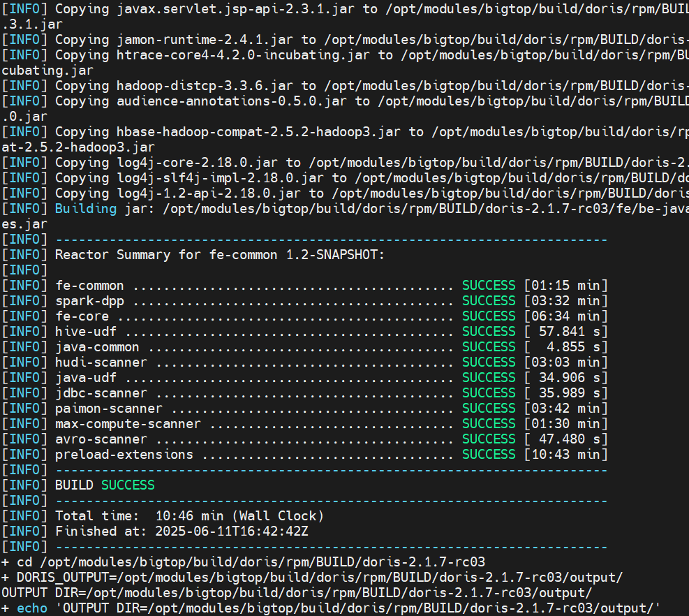This screenshot has width=689, height=616.
Task: Click the unprefixed 'OUTPUT DIR=' output line
Action: (x=297, y=593)
